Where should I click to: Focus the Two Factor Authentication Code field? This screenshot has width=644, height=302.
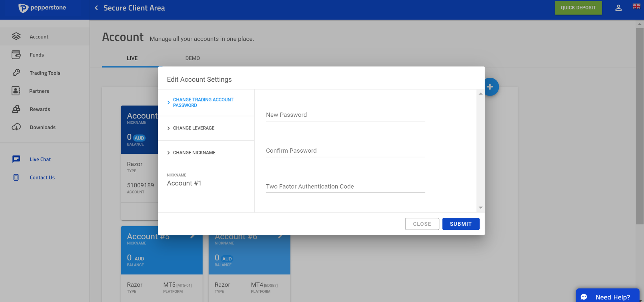(x=345, y=187)
